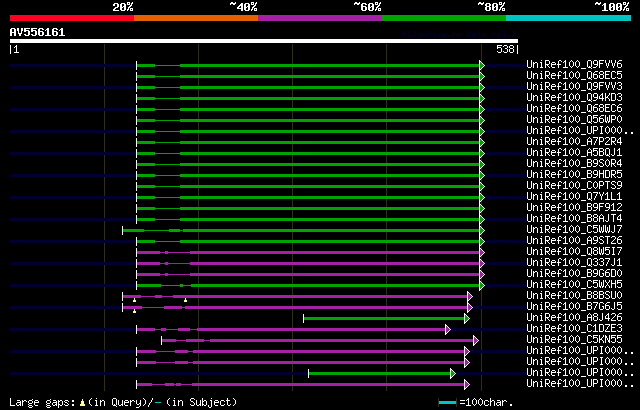
Task: Click the cyan 100char scale bar
Action: (x=447, y=403)
